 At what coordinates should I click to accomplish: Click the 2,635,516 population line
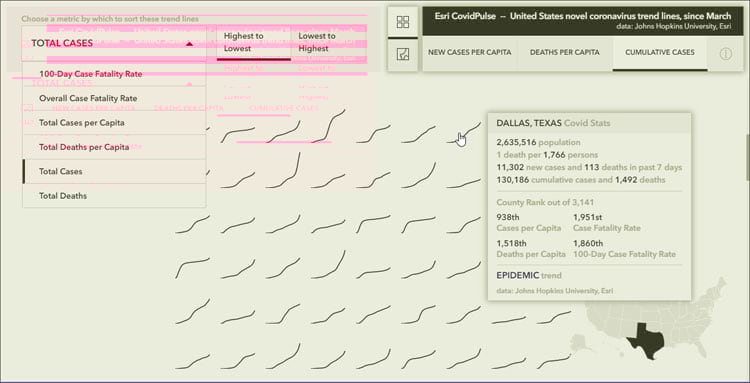click(x=538, y=142)
